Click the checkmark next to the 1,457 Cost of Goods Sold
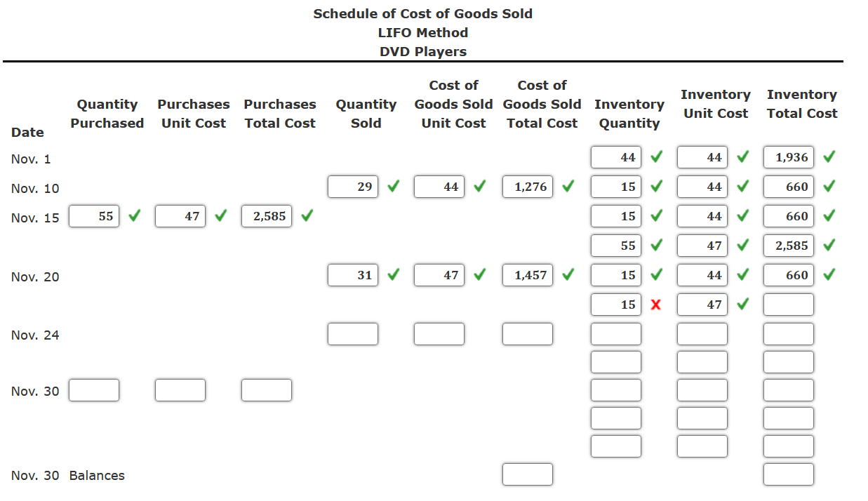The width and height of the screenshot is (868, 501). pos(569,275)
